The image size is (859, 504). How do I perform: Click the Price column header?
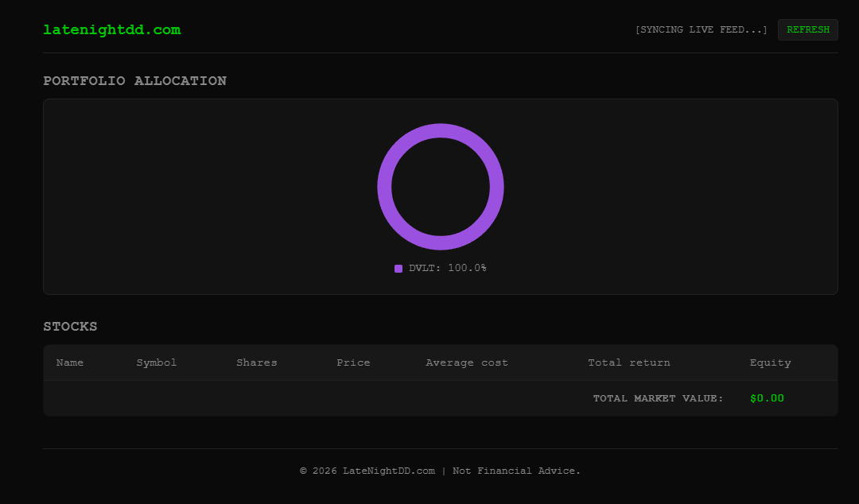pos(353,362)
